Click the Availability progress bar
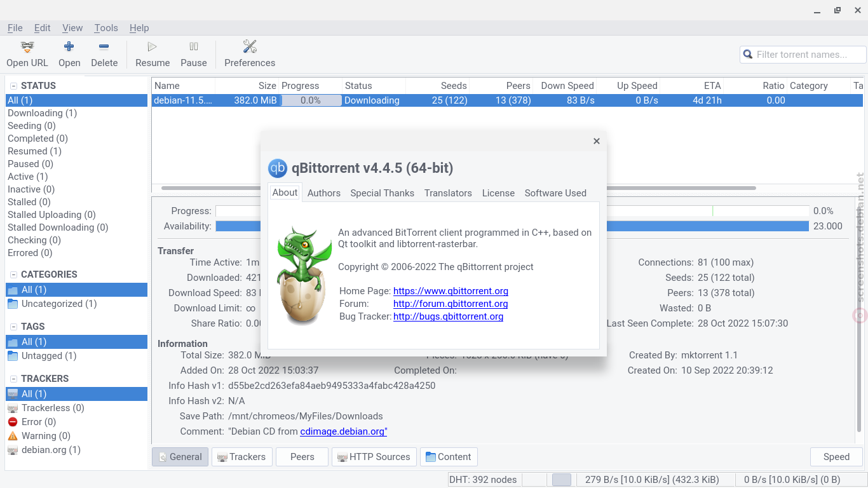 click(512, 226)
